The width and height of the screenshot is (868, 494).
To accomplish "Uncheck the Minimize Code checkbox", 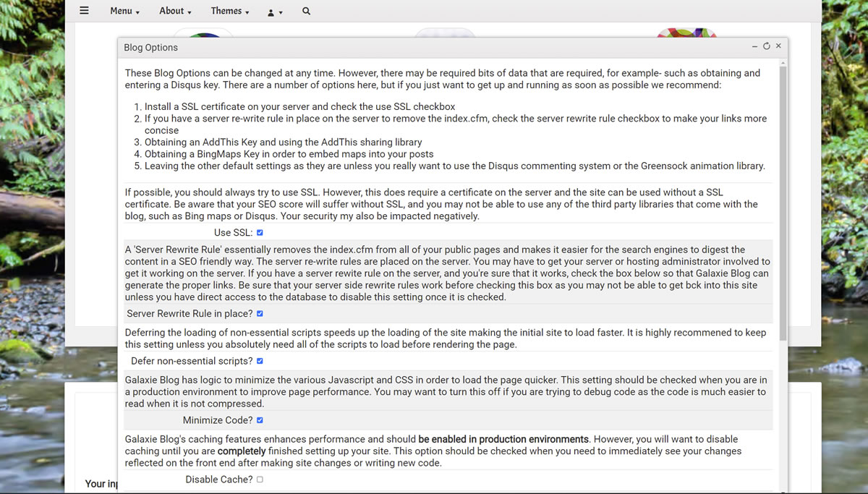I will click(x=260, y=420).
